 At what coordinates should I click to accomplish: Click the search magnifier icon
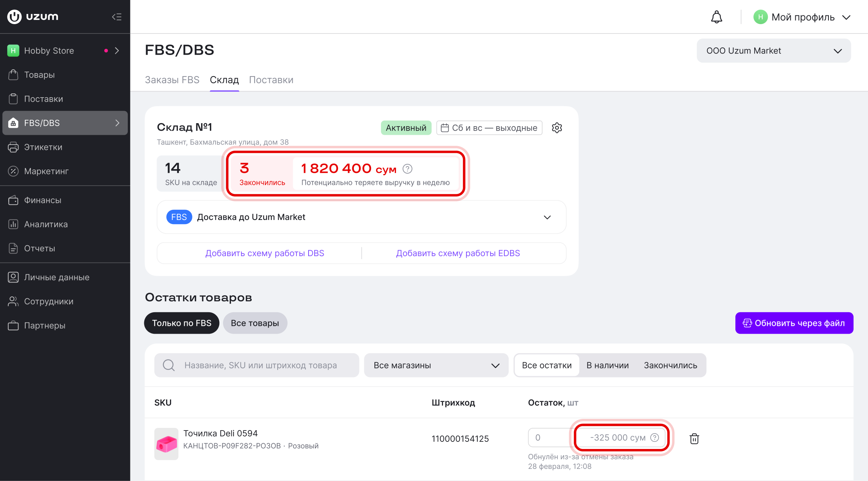click(x=168, y=365)
